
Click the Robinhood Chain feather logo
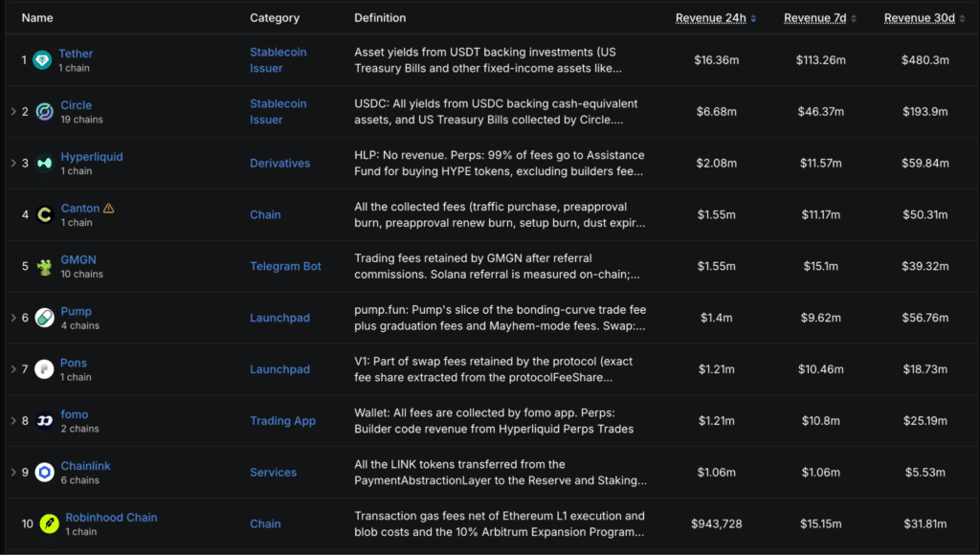(x=50, y=523)
